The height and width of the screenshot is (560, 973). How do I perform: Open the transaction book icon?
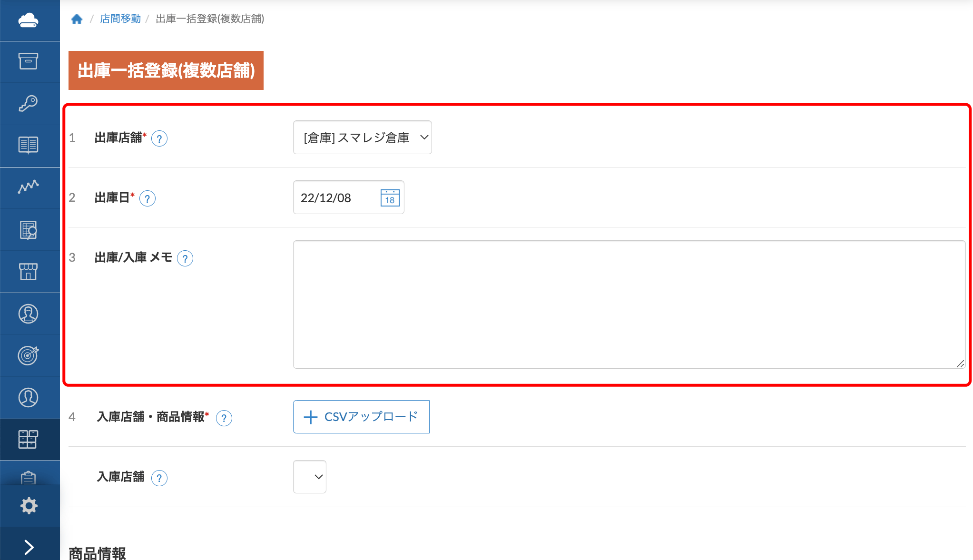click(29, 146)
